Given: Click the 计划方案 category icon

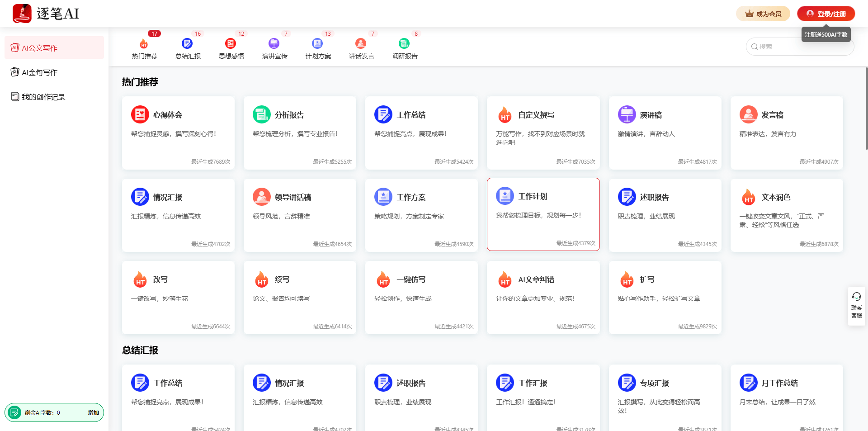Looking at the screenshot, I should (x=317, y=44).
